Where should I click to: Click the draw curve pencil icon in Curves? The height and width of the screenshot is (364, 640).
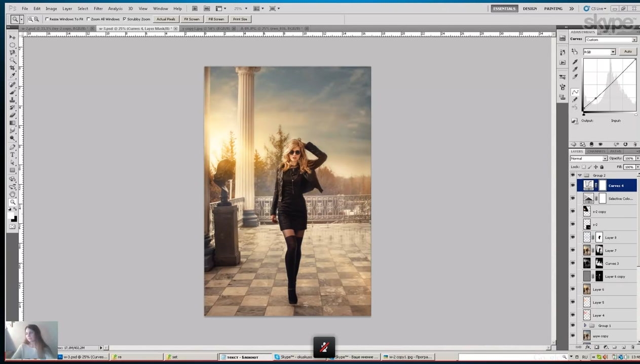pos(575,100)
